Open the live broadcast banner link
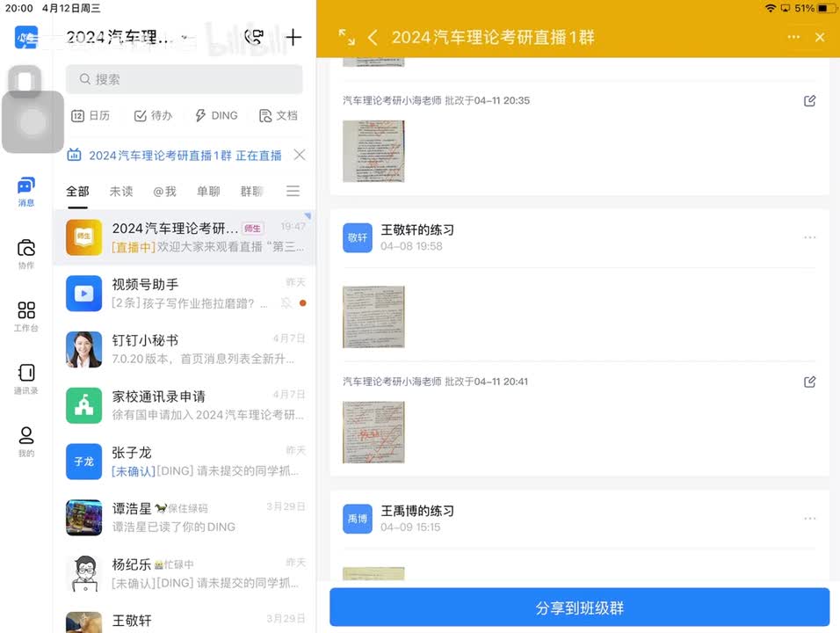840x633 pixels. (185, 156)
